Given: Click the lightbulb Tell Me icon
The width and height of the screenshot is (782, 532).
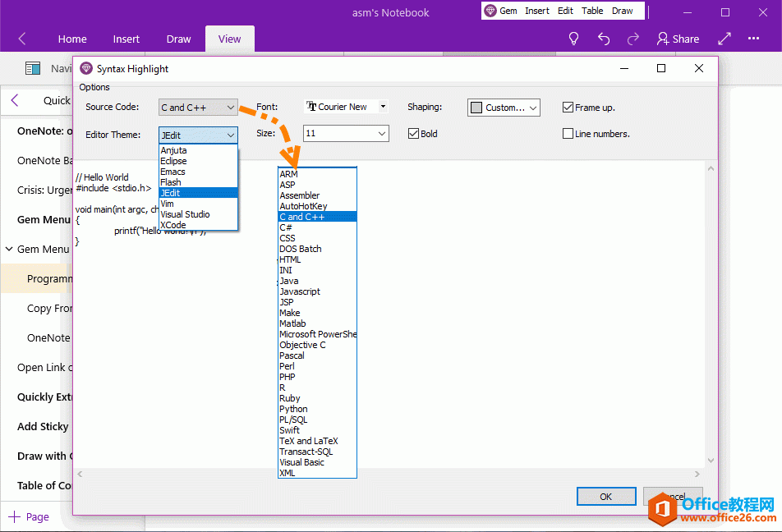Looking at the screenshot, I should click(x=574, y=39).
